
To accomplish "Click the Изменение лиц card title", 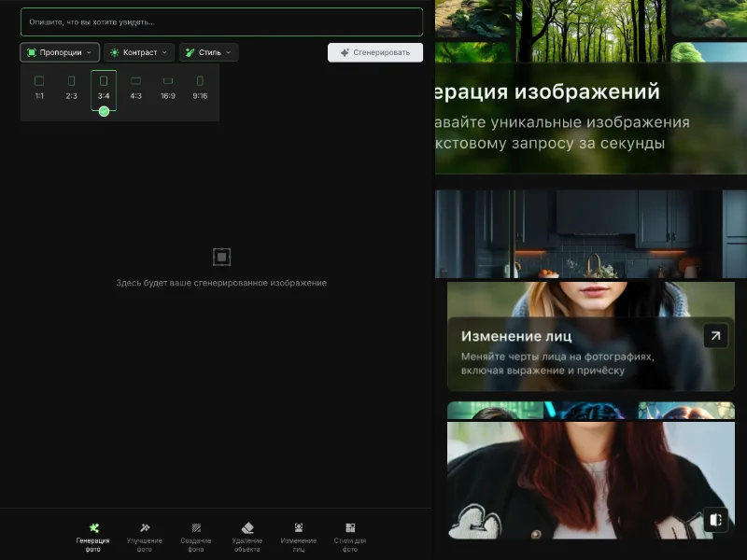I will [516, 336].
